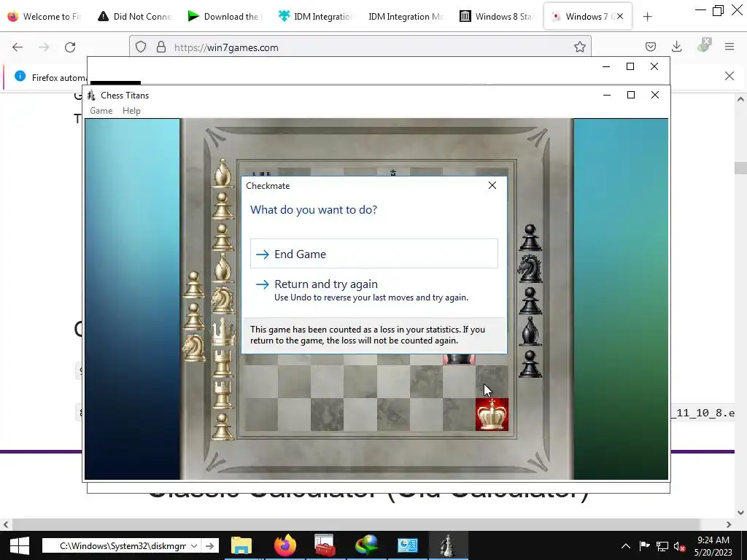Viewport: 747px width, 560px height.
Task: Click Chess Titans taskbar button
Action: (448, 545)
